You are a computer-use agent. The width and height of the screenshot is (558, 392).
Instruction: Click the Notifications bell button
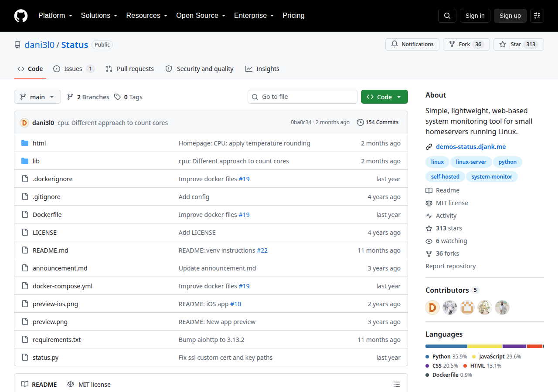pos(412,44)
